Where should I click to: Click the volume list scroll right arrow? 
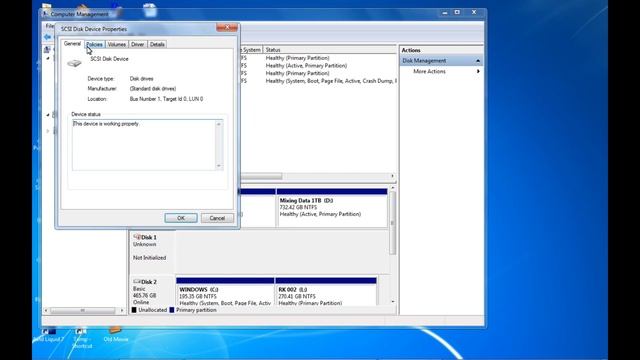[x=392, y=176]
